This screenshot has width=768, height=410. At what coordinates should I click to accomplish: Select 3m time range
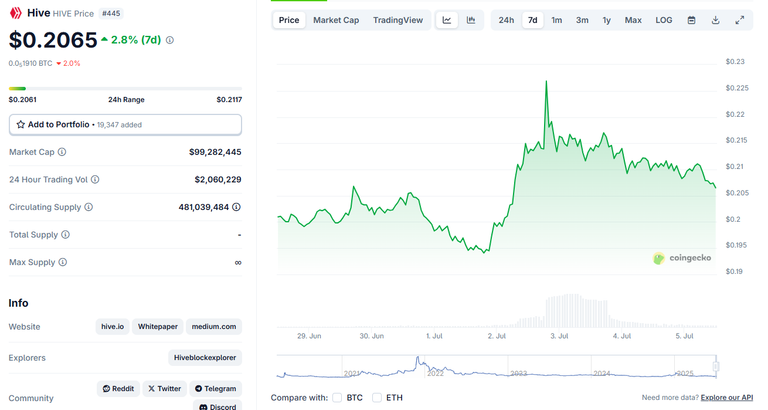pyautogui.click(x=582, y=20)
